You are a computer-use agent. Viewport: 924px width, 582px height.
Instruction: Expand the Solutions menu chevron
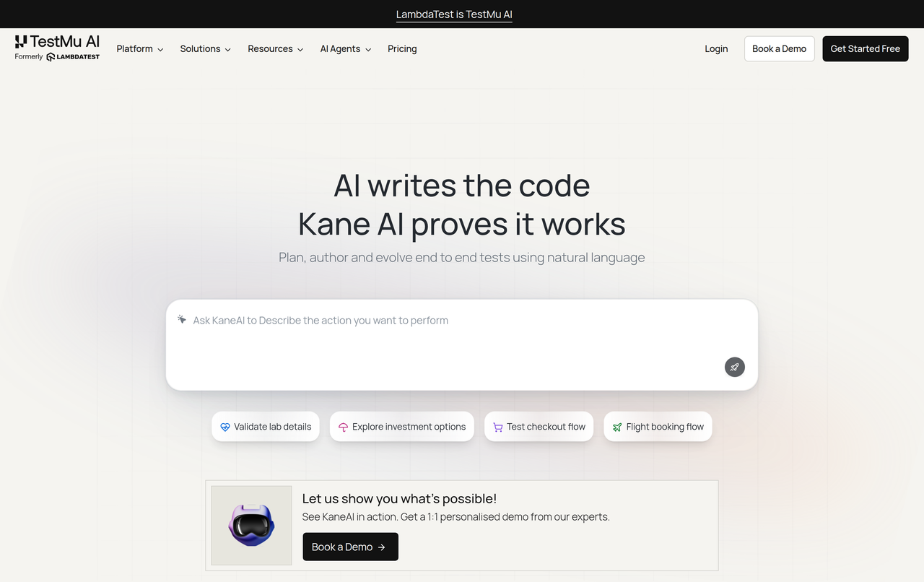[227, 50]
